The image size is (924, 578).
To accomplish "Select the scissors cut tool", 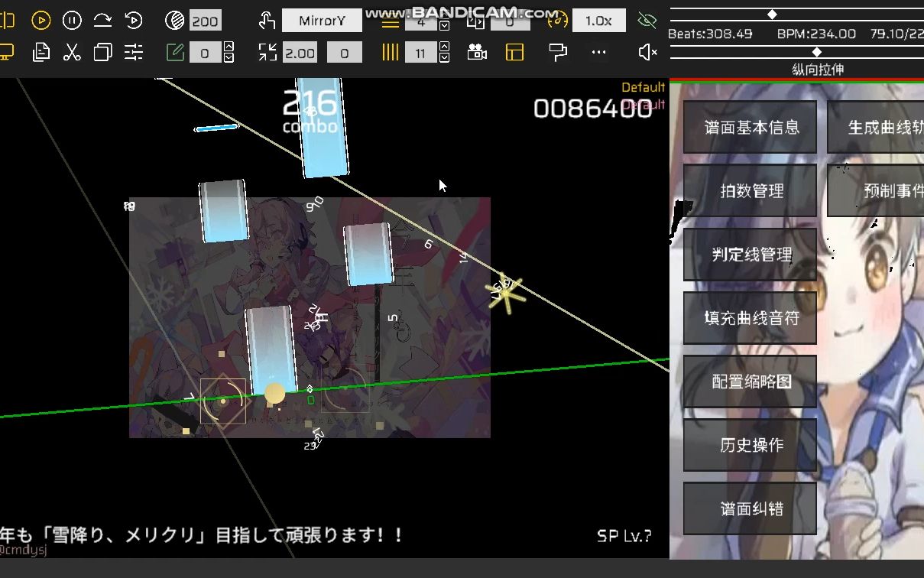I will 72,52.
